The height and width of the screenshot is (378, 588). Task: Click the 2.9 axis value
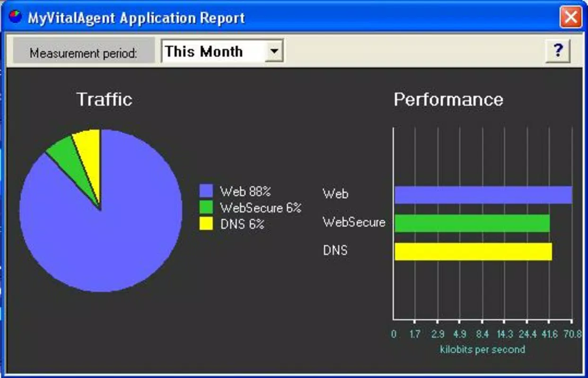pyautogui.click(x=438, y=335)
